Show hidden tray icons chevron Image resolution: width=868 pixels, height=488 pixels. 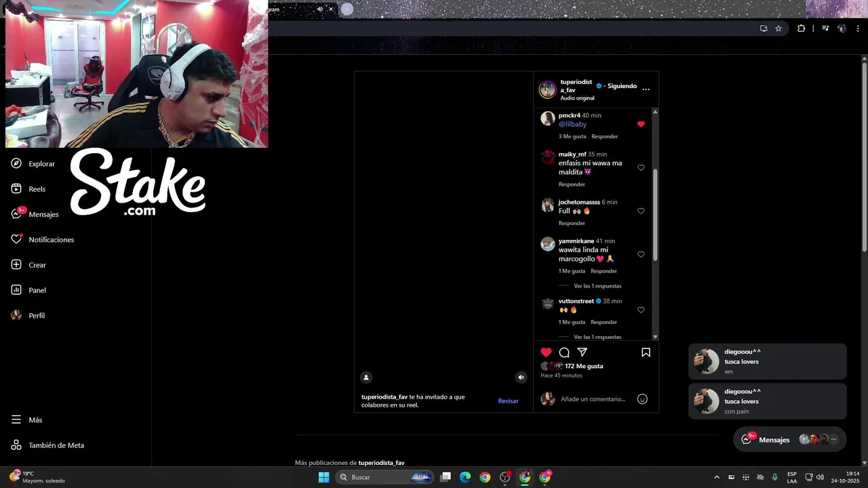pos(717,477)
